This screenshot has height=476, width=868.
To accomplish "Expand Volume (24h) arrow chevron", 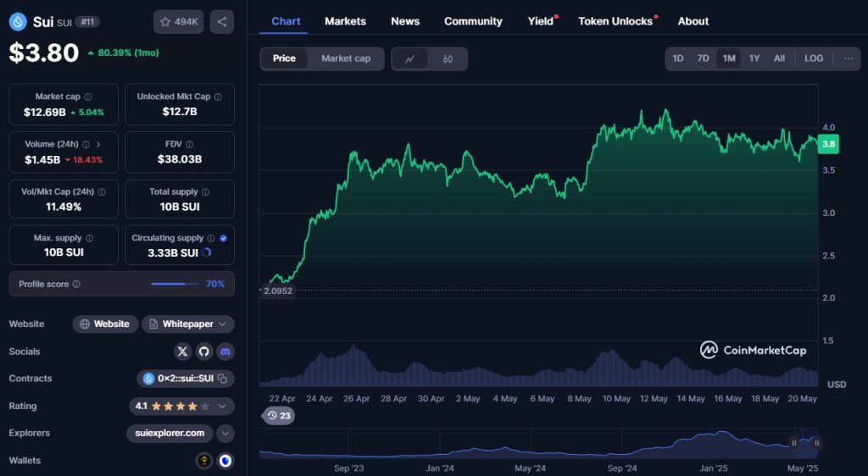I will point(98,144).
